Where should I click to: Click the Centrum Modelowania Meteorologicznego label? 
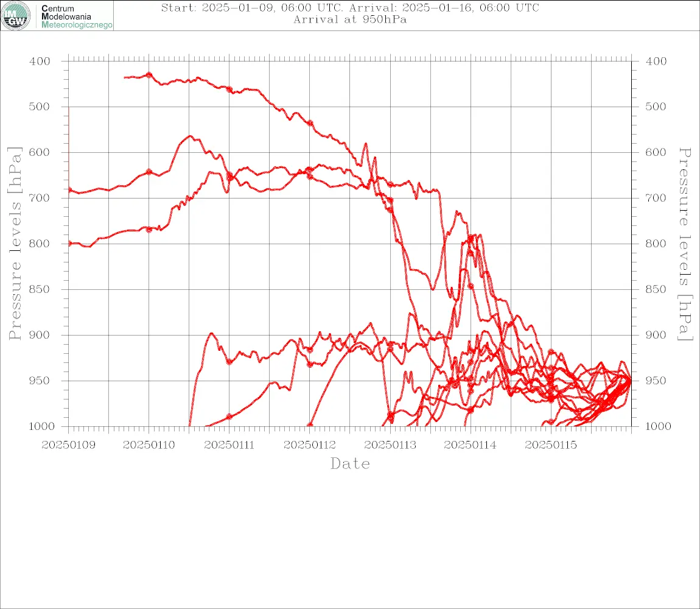coord(76,16)
